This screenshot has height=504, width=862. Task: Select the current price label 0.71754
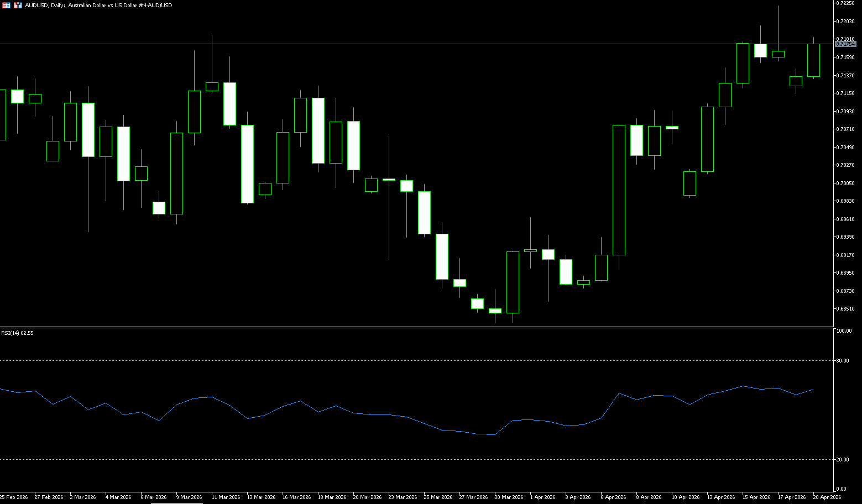point(845,44)
